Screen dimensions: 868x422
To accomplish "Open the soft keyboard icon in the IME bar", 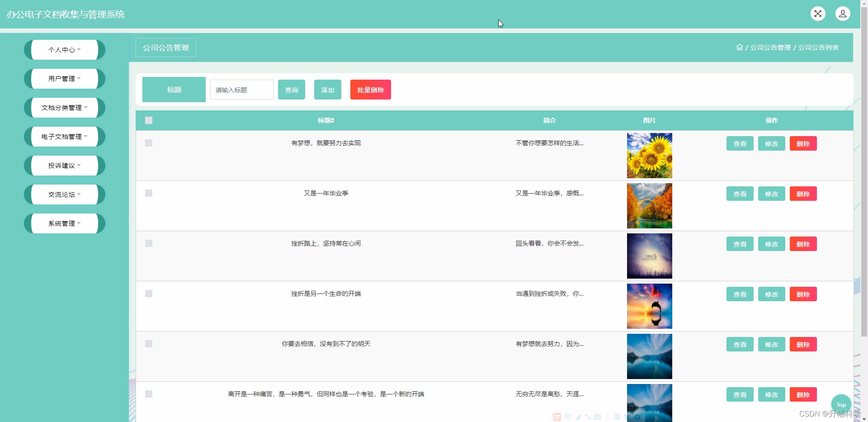I will (x=597, y=417).
